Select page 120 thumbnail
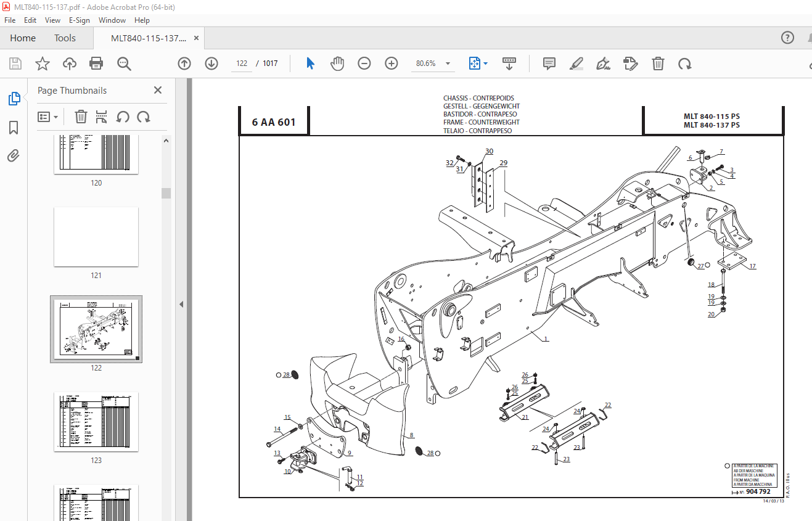Image resolution: width=812 pixels, height=521 pixels. 96,155
